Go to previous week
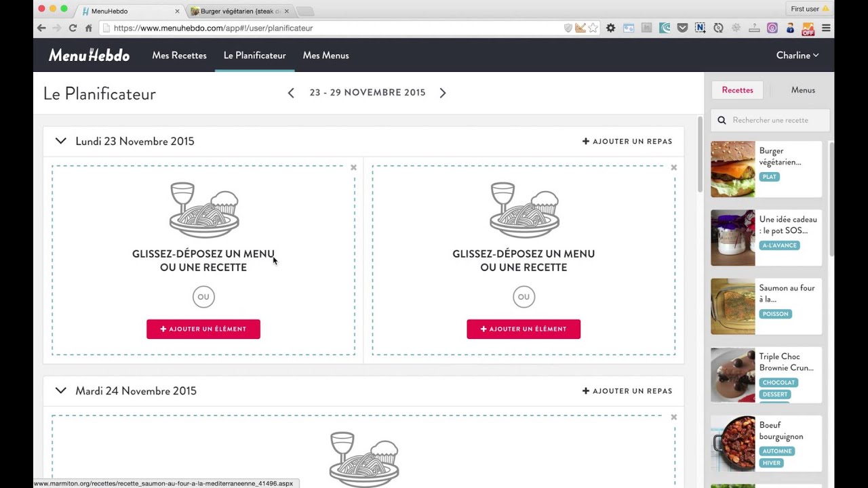Image resolution: width=868 pixels, height=488 pixels. (x=291, y=93)
